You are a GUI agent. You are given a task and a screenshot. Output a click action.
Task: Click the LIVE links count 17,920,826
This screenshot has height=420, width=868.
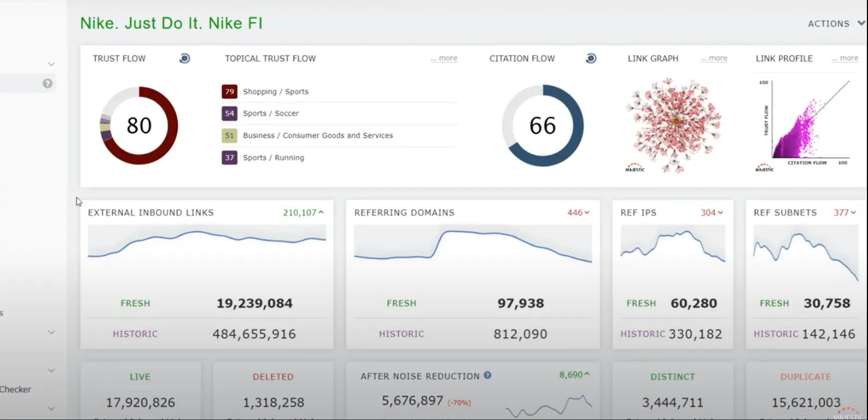point(141,403)
